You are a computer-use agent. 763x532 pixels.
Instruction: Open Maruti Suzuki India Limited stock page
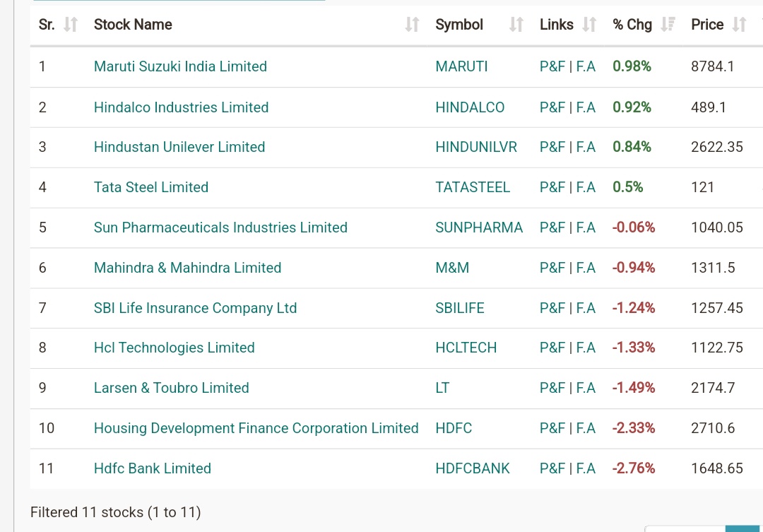[x=181, y=66]
